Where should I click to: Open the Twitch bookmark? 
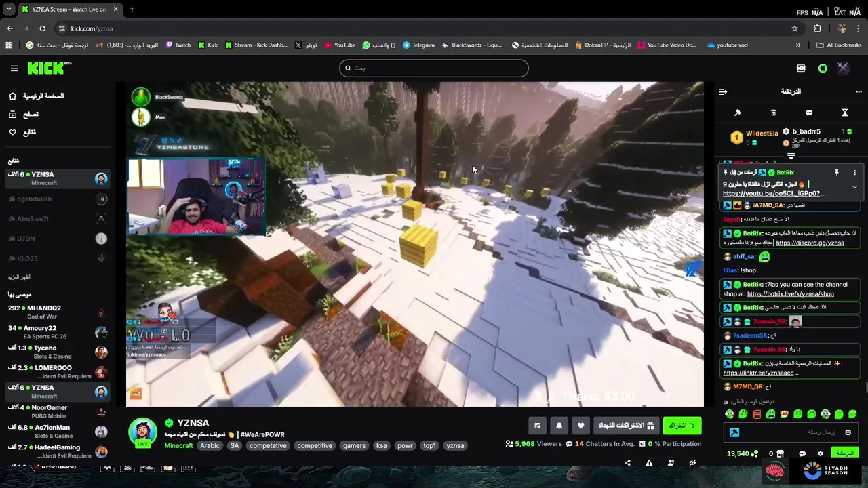coord(178,45)
